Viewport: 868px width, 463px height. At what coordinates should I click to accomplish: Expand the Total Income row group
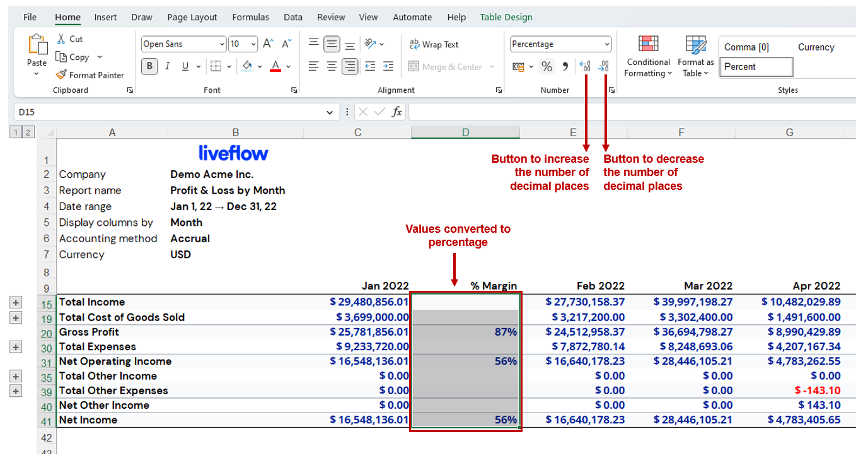[15, 302]
